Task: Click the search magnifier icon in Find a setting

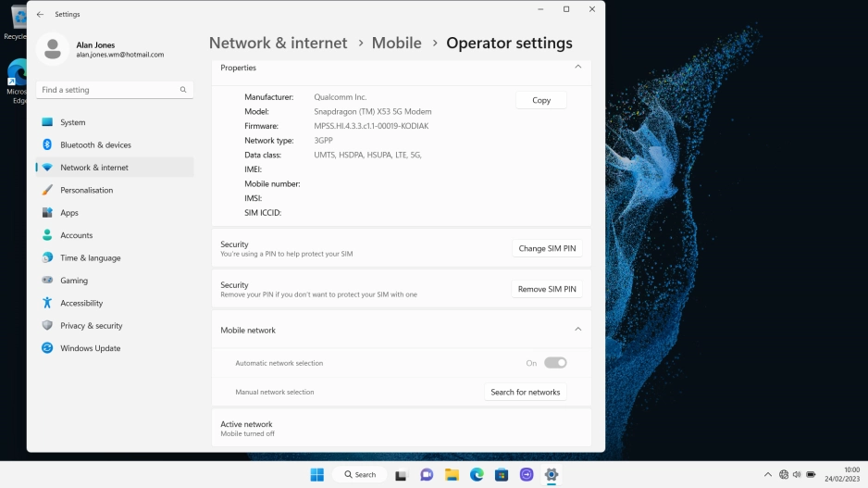Action: coord(183,90)
